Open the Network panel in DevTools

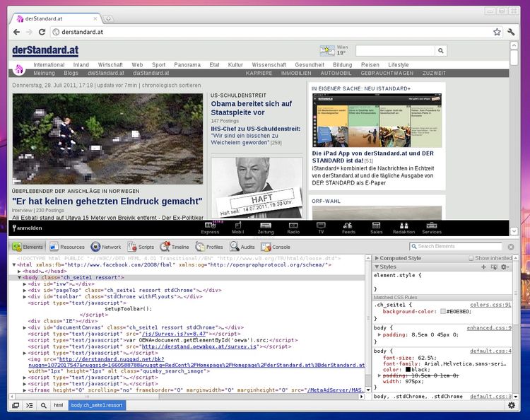[105, 247]
